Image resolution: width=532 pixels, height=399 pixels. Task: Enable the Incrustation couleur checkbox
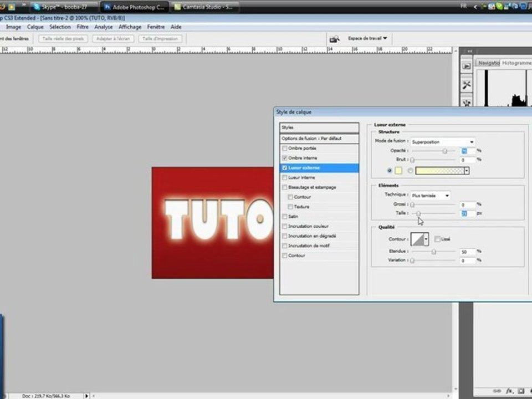click(x=285, y=226)
